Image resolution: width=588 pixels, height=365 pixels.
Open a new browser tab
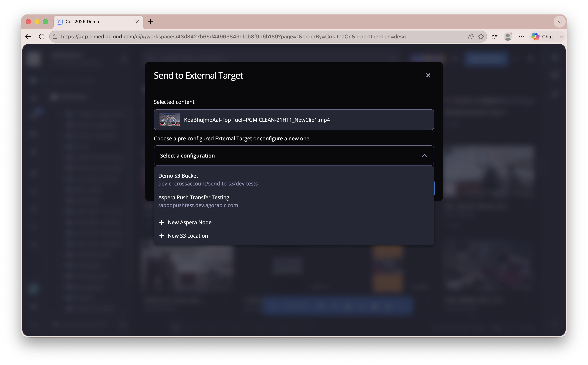point(150,22)
